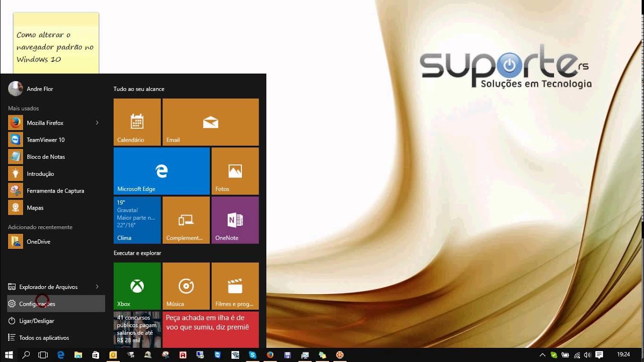Expand Explorador de Arquivos submenu arrow
Screen dimensions: 644x362
point(97,287)
